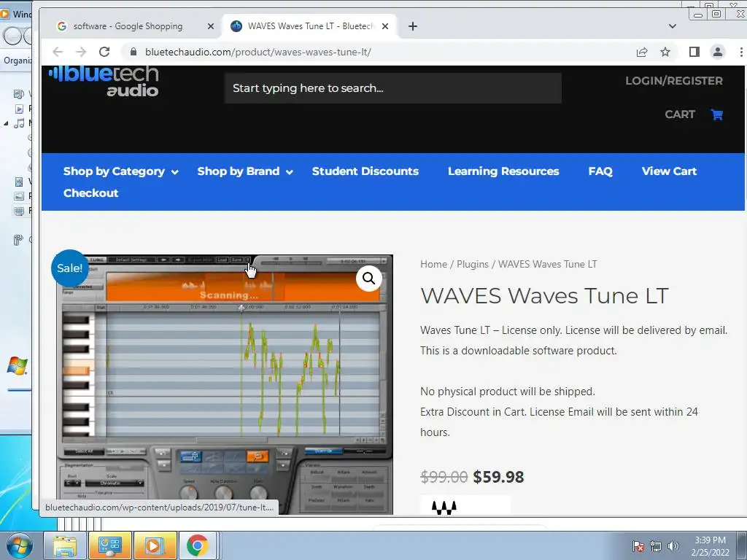Click the site search input field

pyautogui.click(x=393, y=88)
